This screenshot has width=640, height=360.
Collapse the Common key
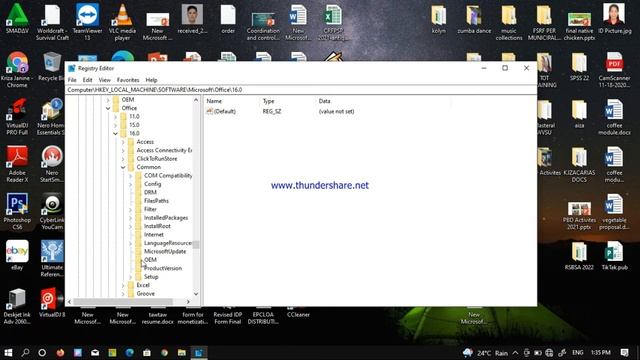click(x=123, y=167)
